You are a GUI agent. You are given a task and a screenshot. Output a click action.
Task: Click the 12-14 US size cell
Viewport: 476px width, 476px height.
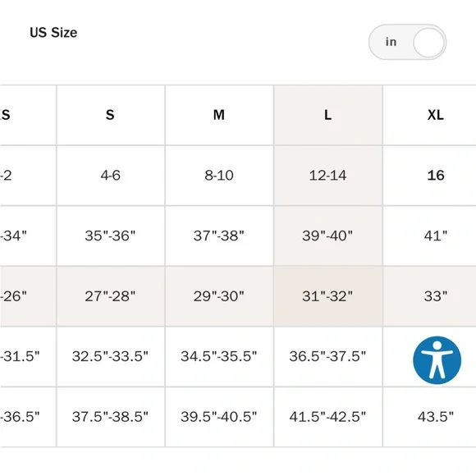coord(327,176)
